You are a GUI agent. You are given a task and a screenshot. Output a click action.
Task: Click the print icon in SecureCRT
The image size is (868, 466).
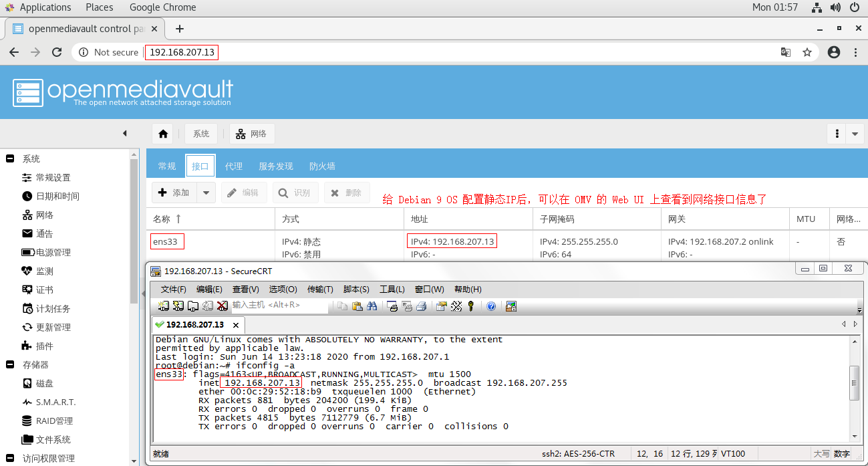[x=422, y=306]
